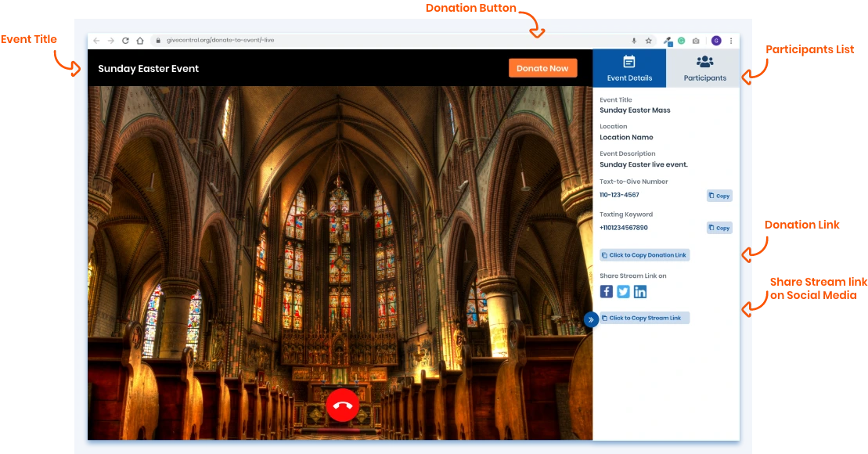
Task: Click the microphone indicator in the browser toolbar
Action: click(634, 41)
